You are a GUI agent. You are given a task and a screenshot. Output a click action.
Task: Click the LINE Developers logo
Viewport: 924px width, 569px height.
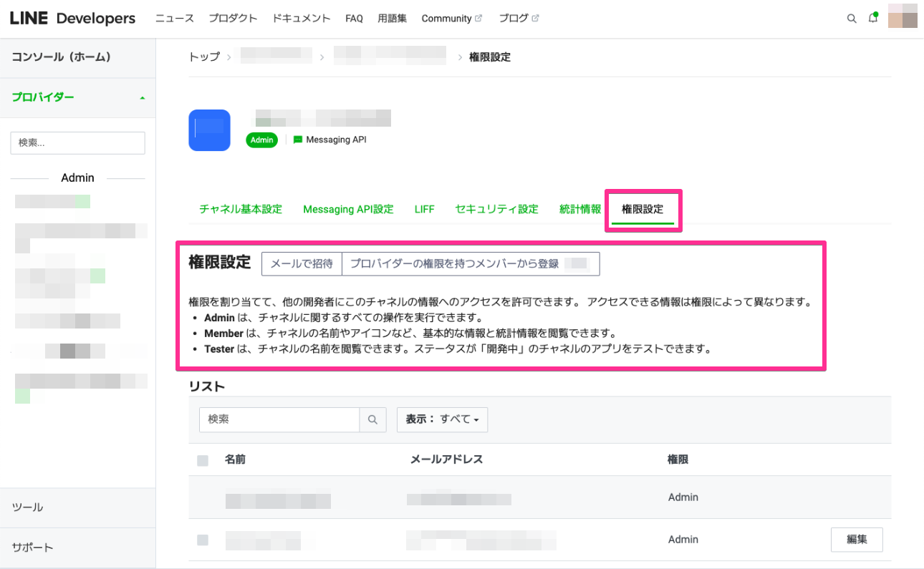(72, 19)
